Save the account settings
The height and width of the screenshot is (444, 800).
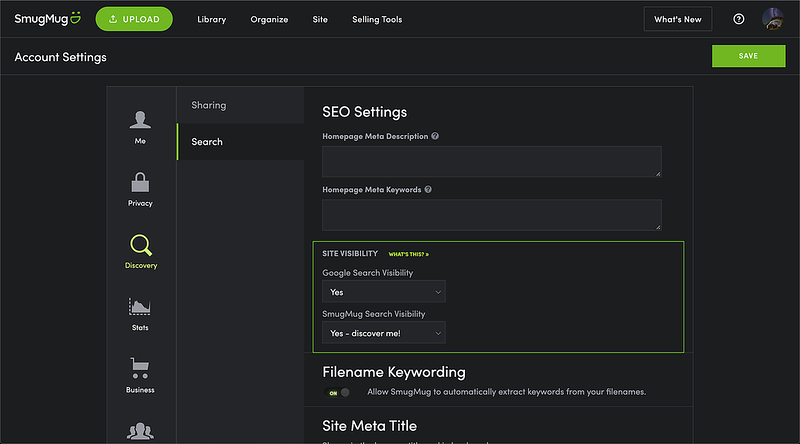[748, 56]
